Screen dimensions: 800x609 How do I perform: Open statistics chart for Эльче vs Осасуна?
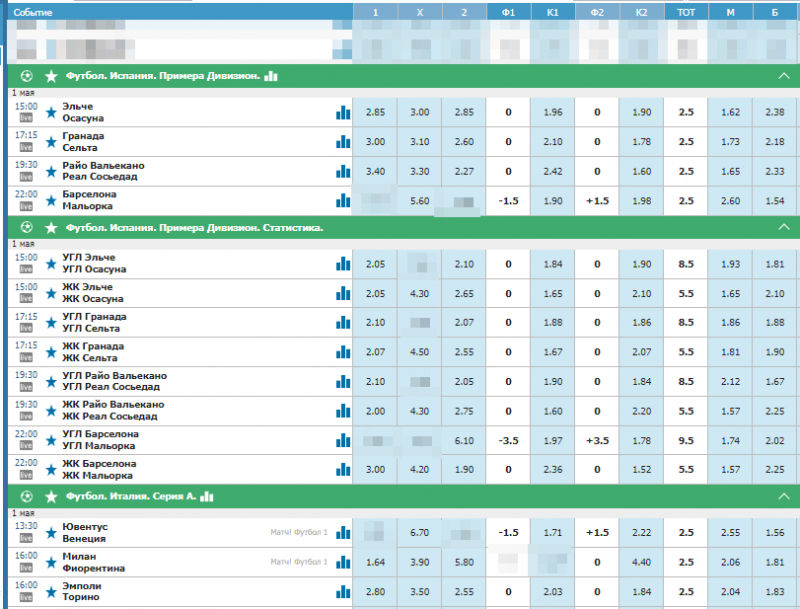coord(343,112)
